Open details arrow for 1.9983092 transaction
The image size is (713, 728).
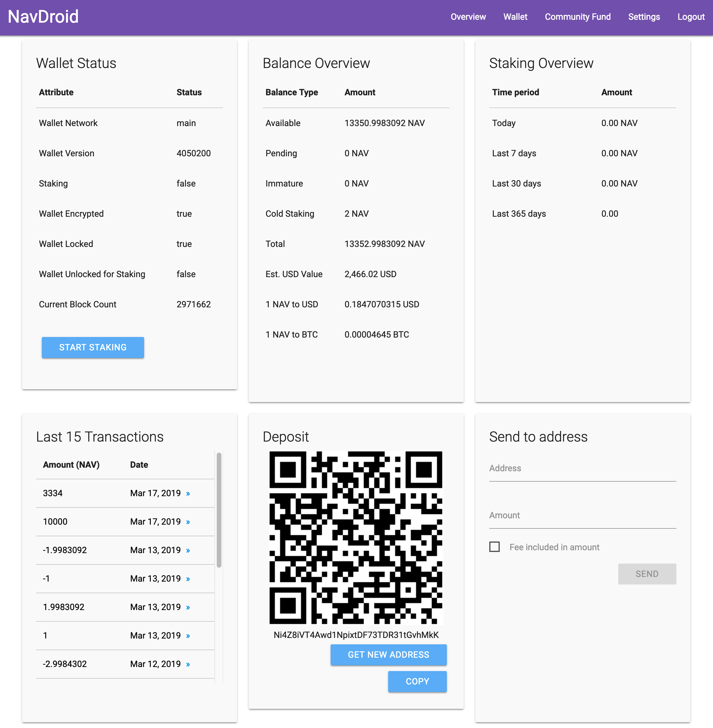point(188,607)
